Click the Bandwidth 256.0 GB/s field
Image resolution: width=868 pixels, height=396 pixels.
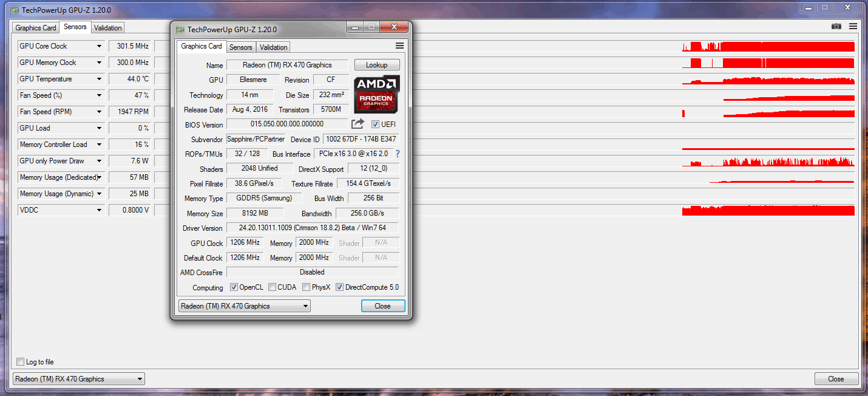[367, 213]
